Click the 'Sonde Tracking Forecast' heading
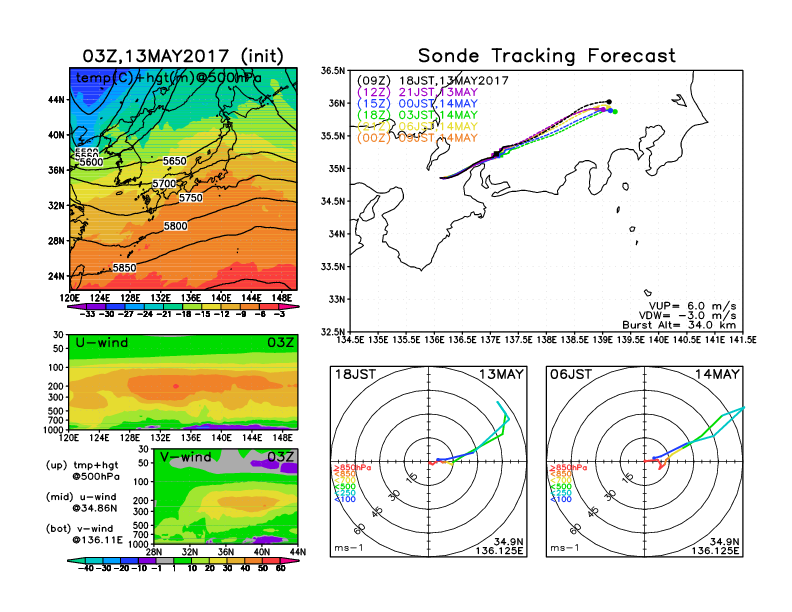792x612 pixels. pos(547,56)
